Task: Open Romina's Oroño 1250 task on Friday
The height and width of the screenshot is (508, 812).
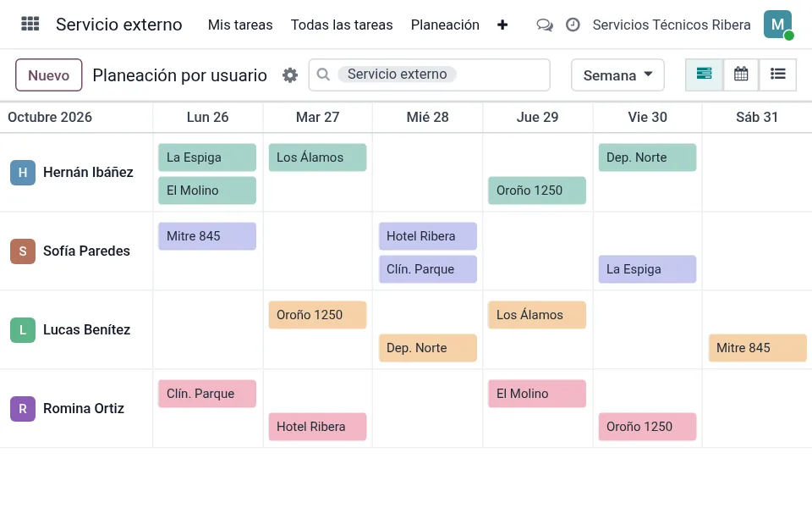Action: click(x=647, y=427)
